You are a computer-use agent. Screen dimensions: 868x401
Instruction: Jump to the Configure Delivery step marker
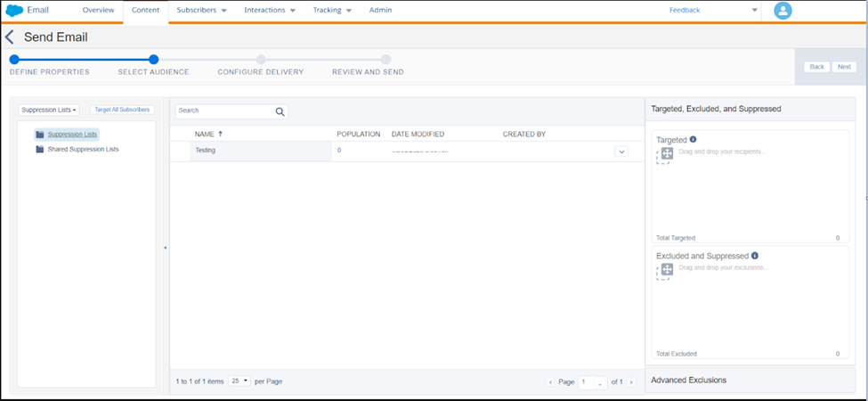pos(261,60)
